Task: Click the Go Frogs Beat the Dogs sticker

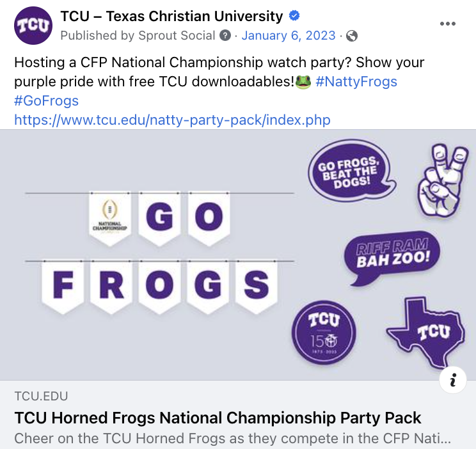Action: click(x=349, y=172)
